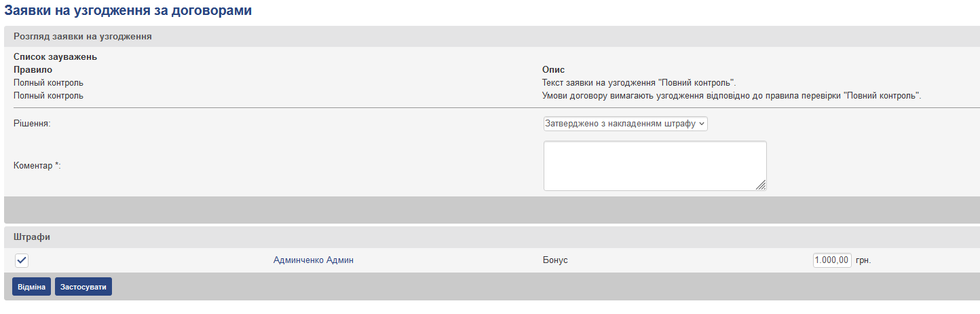Image resolution: width=980 pixels, height=314 pixels.
Task: Select the second Полный контроль rule row
Action: [x=48, y=96]
